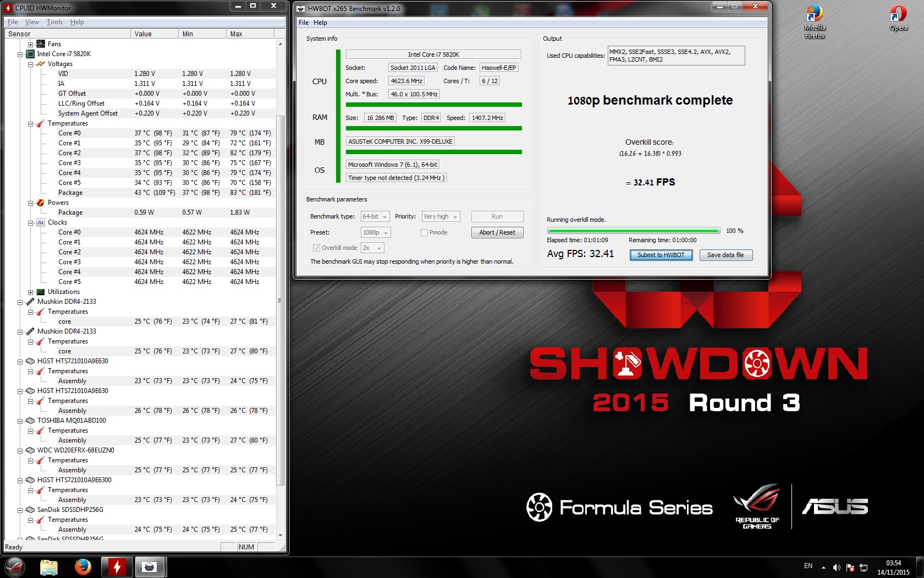924x578 pixels.
Task: Click the HWMonitor vertical scrollbar thumb
Action: 280,301
